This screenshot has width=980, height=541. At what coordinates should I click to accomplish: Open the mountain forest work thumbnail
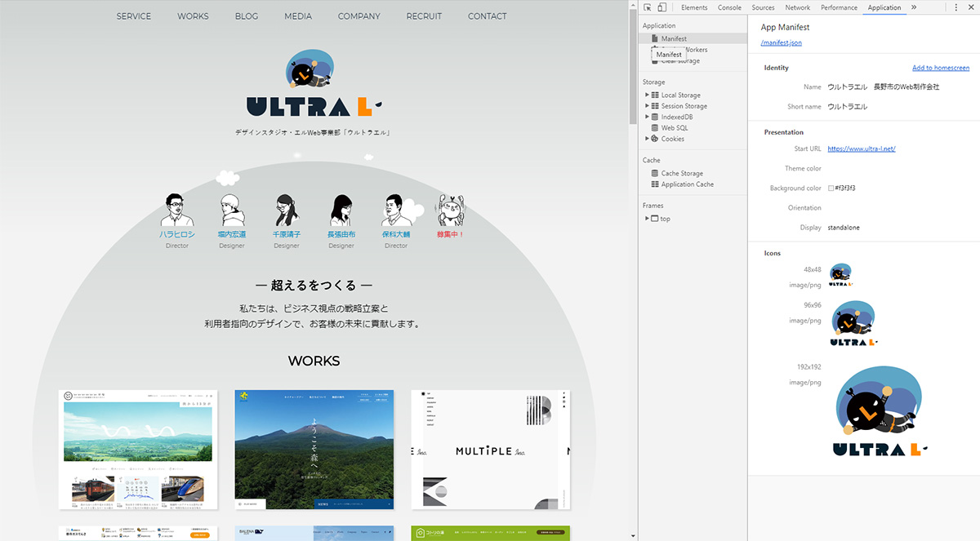point(314,450)
